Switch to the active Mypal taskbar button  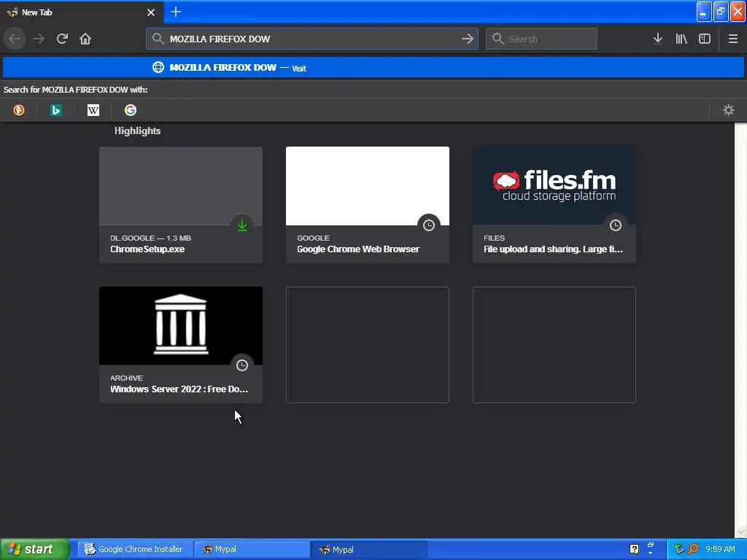[x=369, y=550]
